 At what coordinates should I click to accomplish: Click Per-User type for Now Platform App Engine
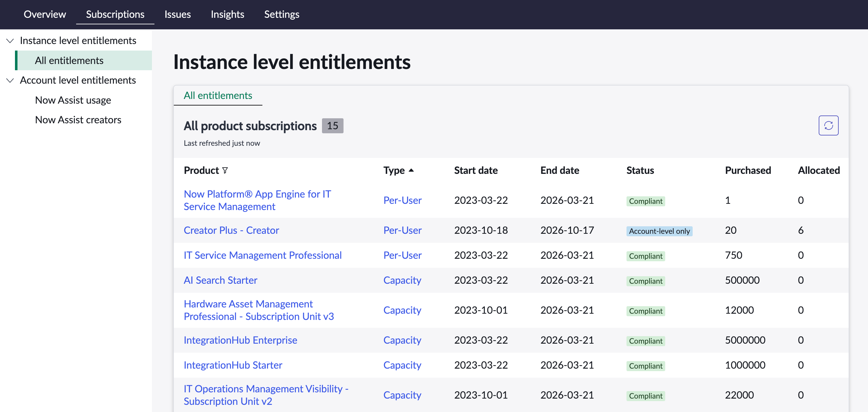pos(403,200)
